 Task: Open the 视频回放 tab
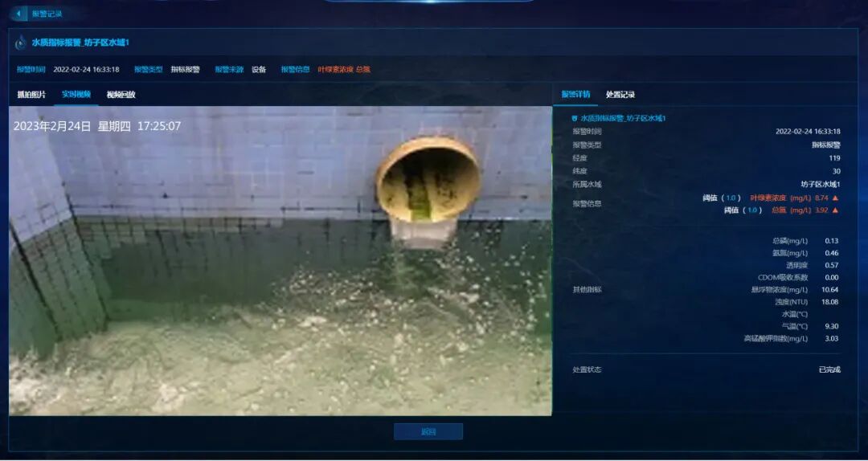(121, 95)
